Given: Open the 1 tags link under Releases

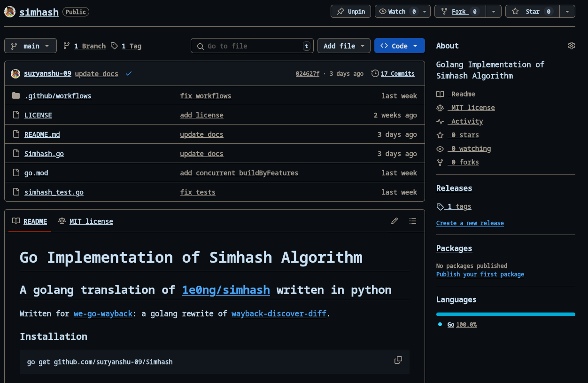Looking at the screenshot, I should tap(454, 206).
